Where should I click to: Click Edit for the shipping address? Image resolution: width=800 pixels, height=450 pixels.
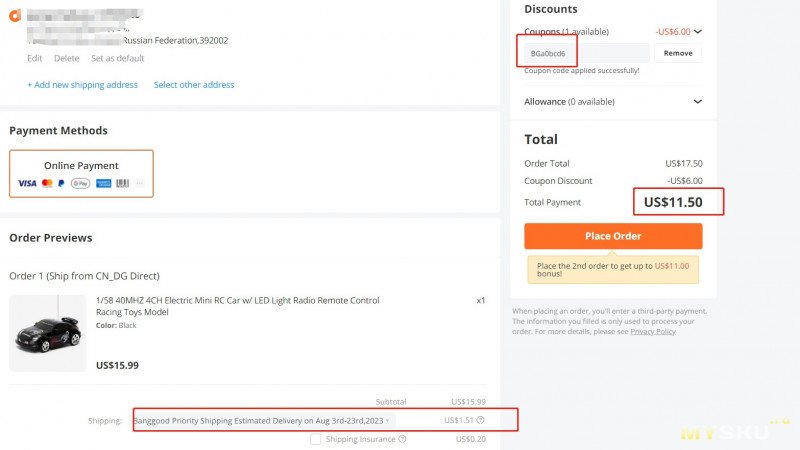pos(35,58)
